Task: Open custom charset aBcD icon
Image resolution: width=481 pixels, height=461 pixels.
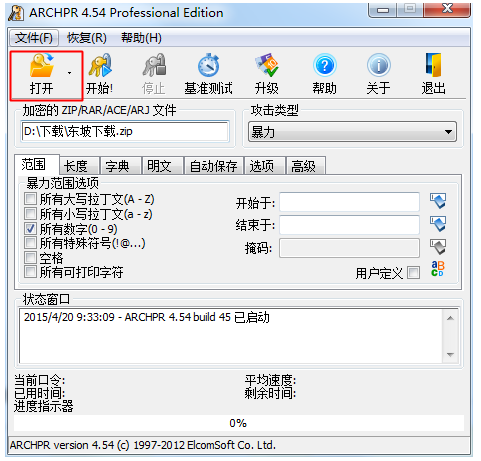Action: pyautogui.click(x=438, y=269)
